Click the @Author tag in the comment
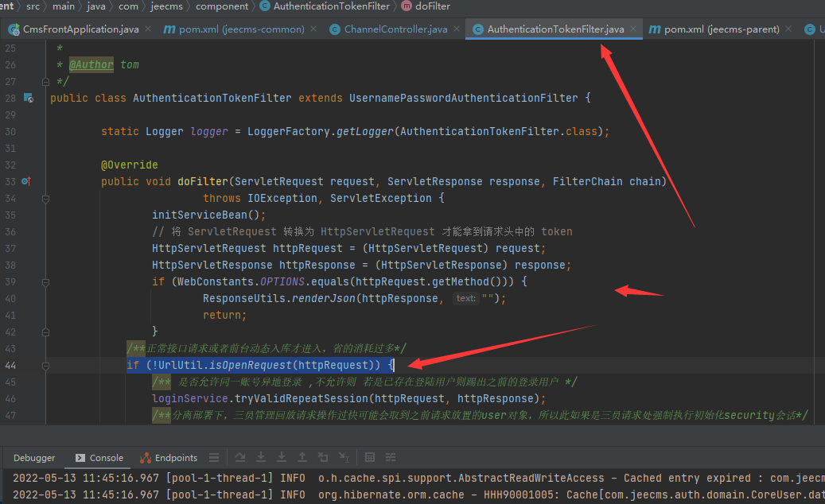This screenshot has height=504, width=825. (x=91, y=64)
